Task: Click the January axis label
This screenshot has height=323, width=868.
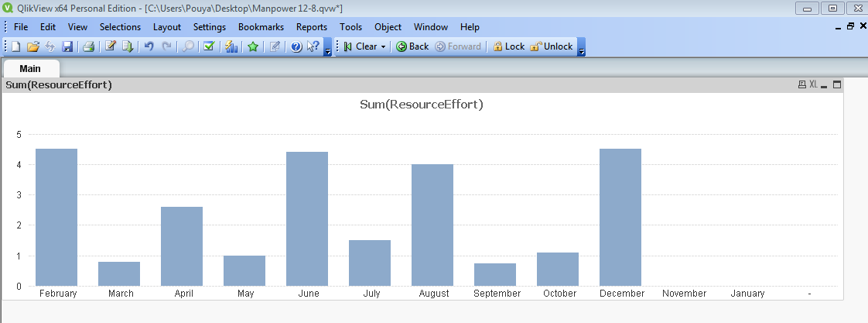Action: coord(747,293)
